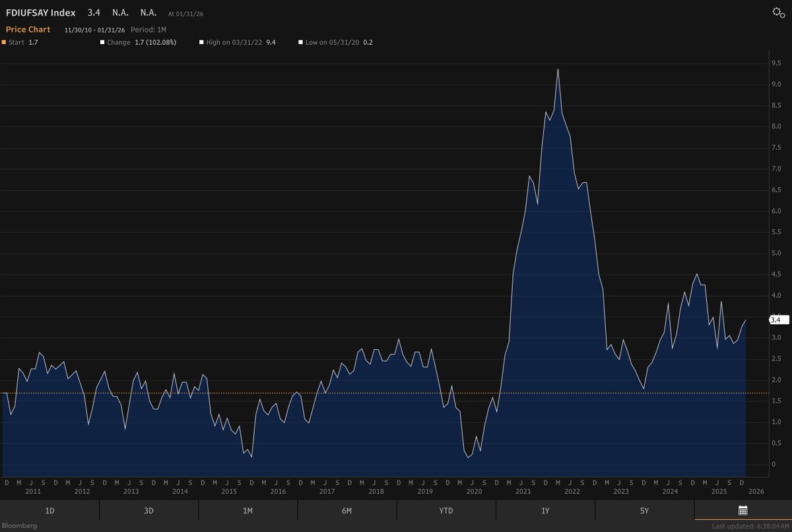792x532 pixels.
Task: Select the YTD time range tab
Action: 446,510
